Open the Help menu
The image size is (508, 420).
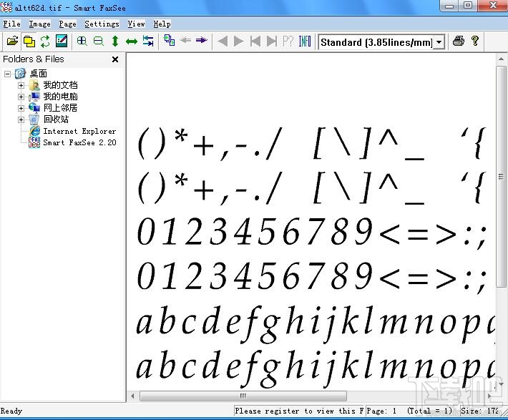coord(162,24)
